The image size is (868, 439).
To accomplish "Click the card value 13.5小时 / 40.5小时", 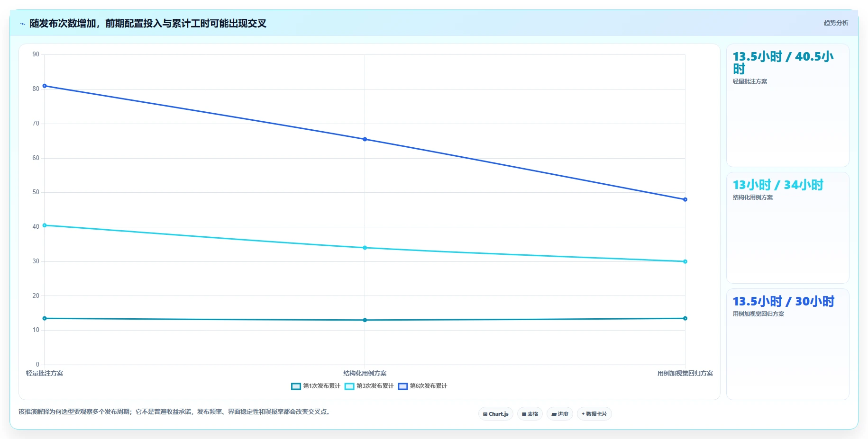I will coord(783,63).
